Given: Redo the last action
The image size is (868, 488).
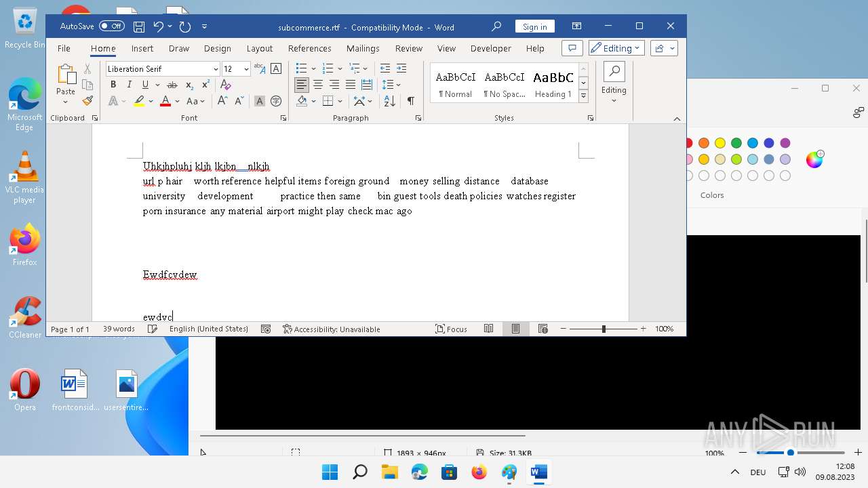Looking at the screenshot, I should point(184,27).
